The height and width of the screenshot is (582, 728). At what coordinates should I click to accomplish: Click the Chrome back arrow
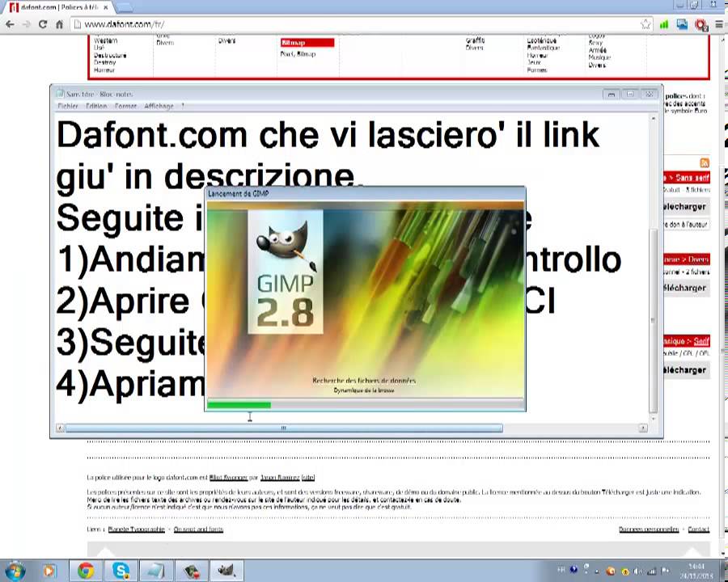[x=11, y=24]
